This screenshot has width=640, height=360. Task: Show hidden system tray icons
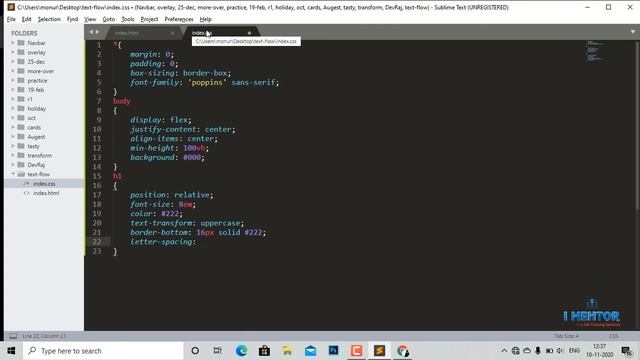click(504, 351)
